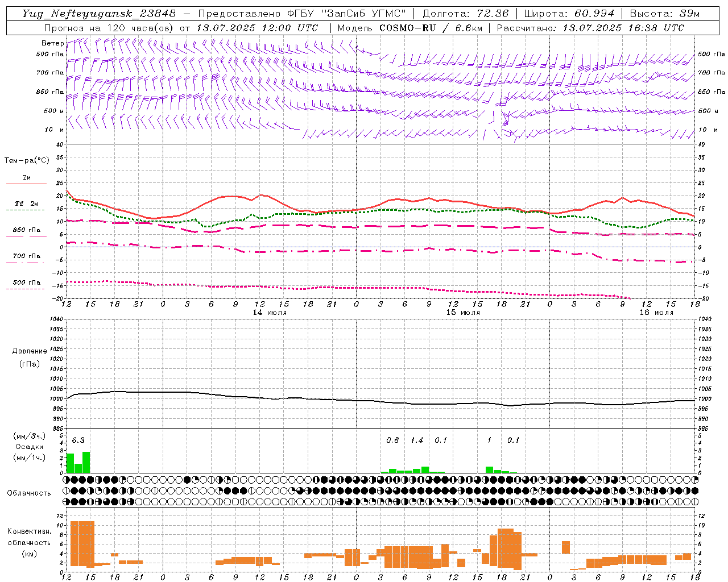728x582 pixels.
Task: Click the Модель COSMO-RU / 6.6км label
Action: (409, 28)
